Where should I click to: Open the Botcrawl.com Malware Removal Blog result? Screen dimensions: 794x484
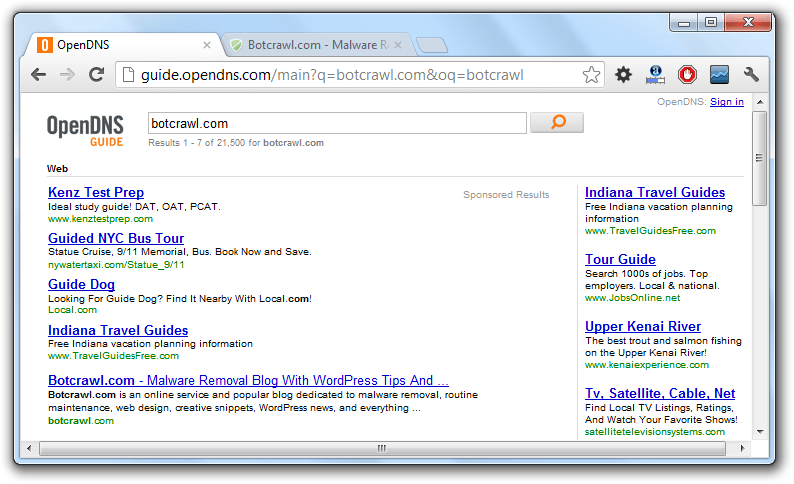(x=248, y=380)
